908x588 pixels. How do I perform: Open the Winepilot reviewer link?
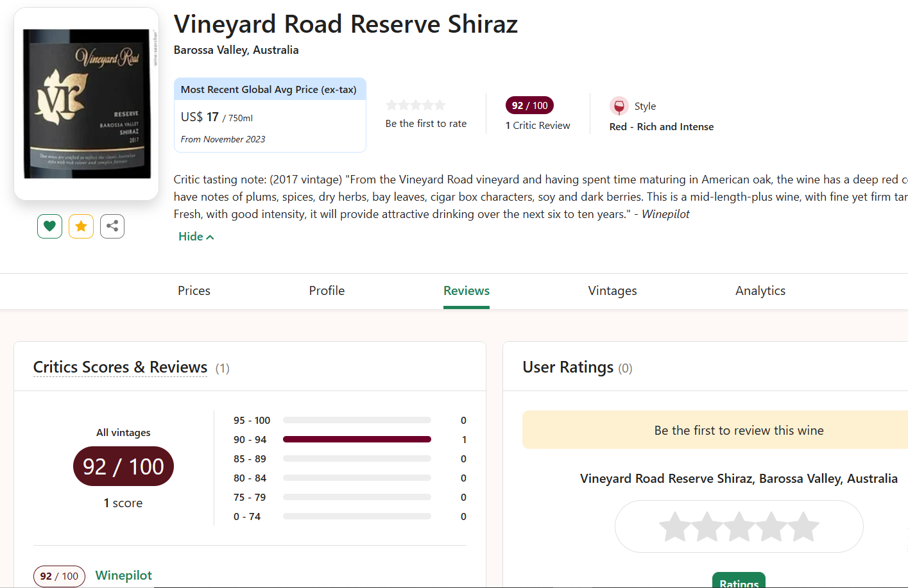(124, 575)
